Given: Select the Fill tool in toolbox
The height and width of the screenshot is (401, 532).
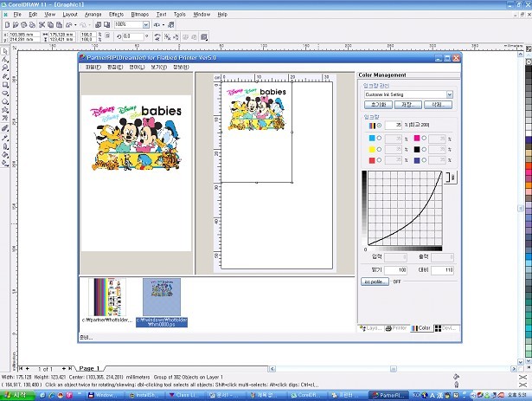Looking at the screenshot, I should click(4, 155).
